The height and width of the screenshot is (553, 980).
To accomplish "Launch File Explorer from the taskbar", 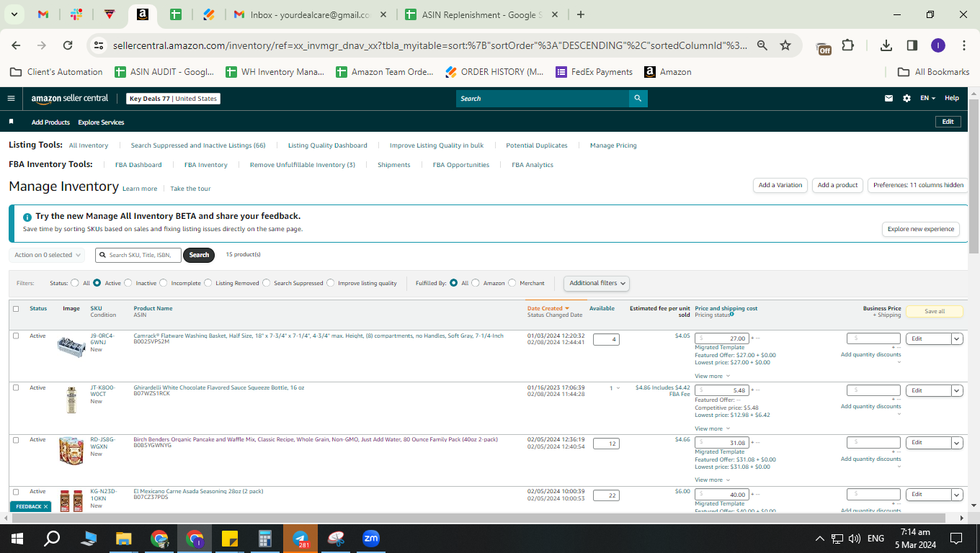I will point(124,539).
